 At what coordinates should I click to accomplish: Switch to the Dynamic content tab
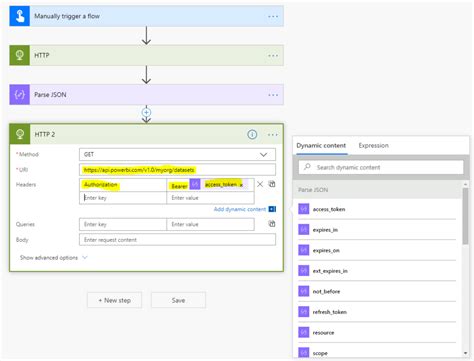click(321, 146)
